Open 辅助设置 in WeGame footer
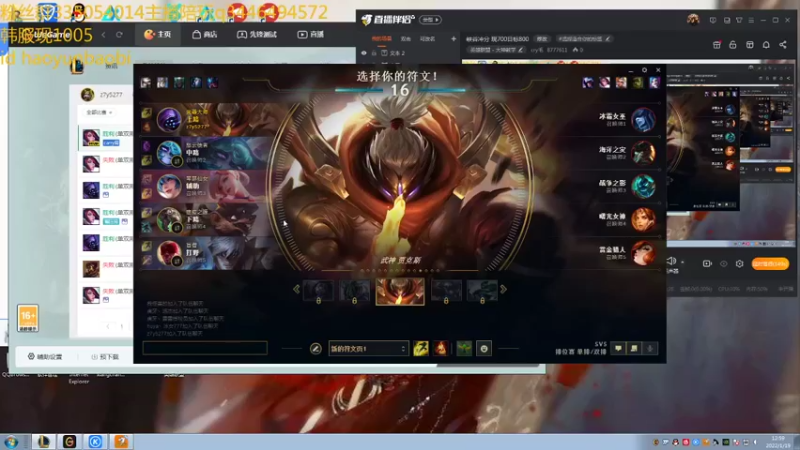 [45, 357]
